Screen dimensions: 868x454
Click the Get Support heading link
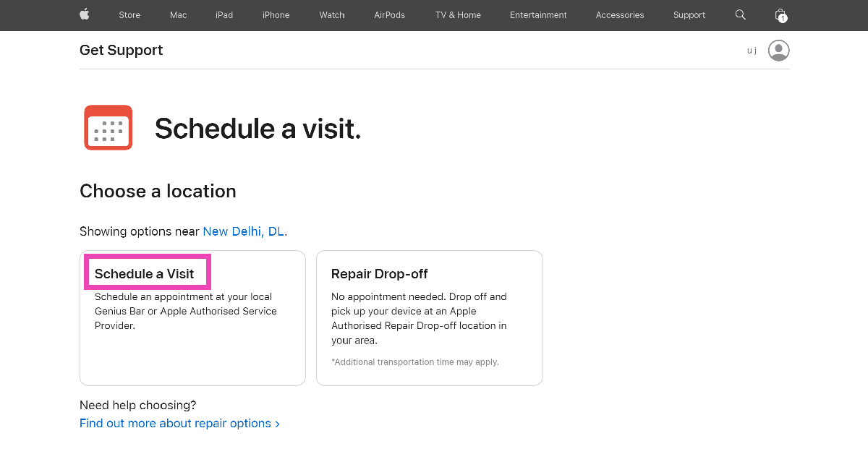click(121, 51)
